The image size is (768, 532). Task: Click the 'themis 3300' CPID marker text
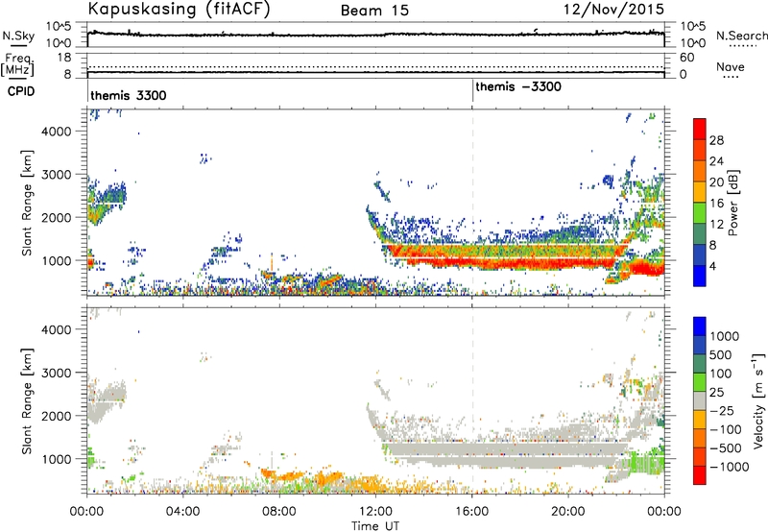point(129,95)
